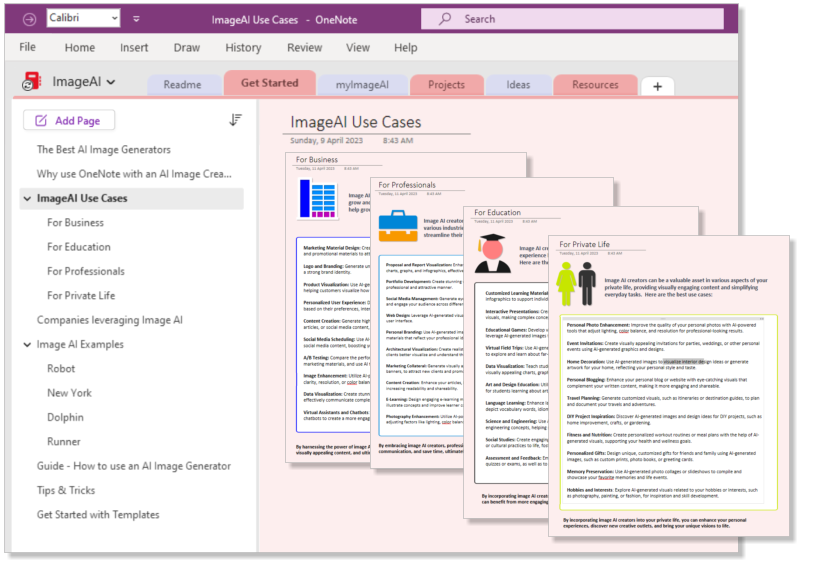Screen dimensions: 820x565
Task: Open Guide - How to use an AI page
Action: pos(134,466)
